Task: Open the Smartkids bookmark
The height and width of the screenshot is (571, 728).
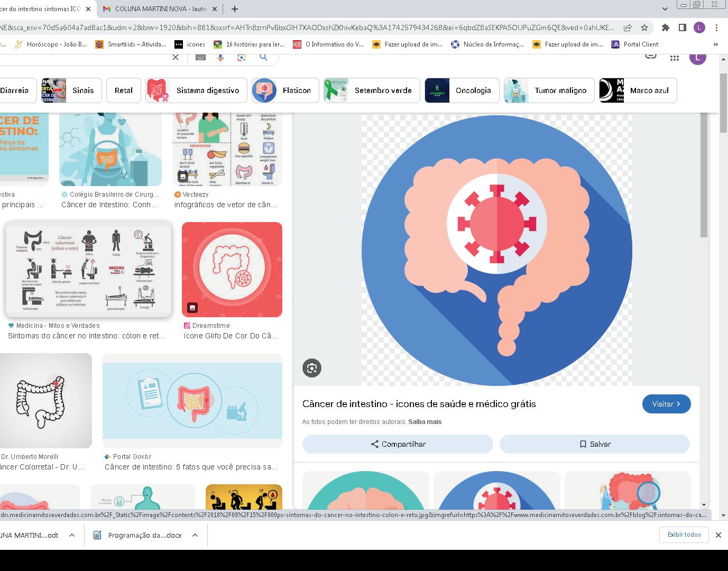Action: (131, 44)
